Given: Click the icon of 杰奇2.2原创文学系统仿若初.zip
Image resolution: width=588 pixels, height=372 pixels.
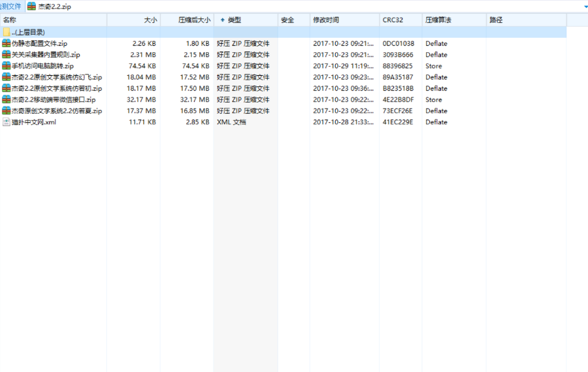Looking at the screenshot, I should pyautogui.click(x=7, y=88).
